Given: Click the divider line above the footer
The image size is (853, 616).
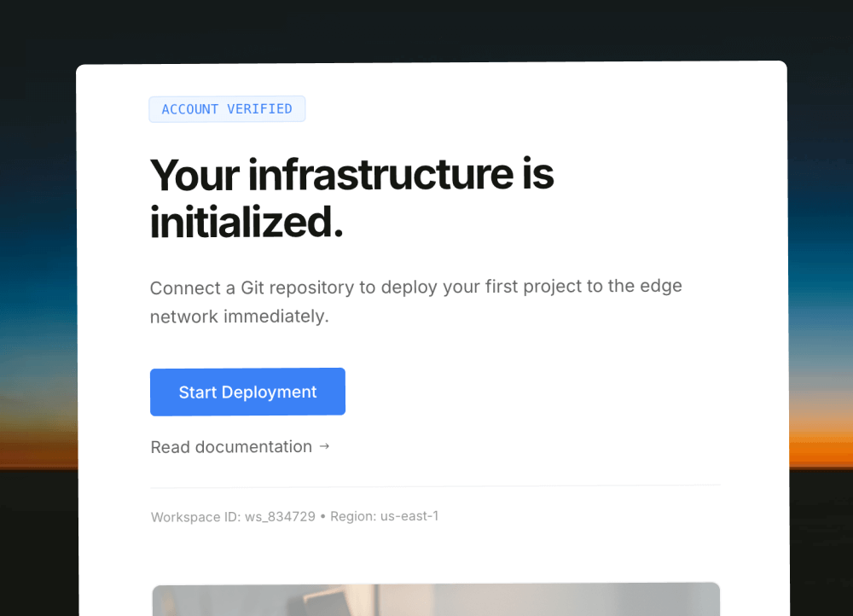Looking at the screenshot, I should [x=435, y=484].
